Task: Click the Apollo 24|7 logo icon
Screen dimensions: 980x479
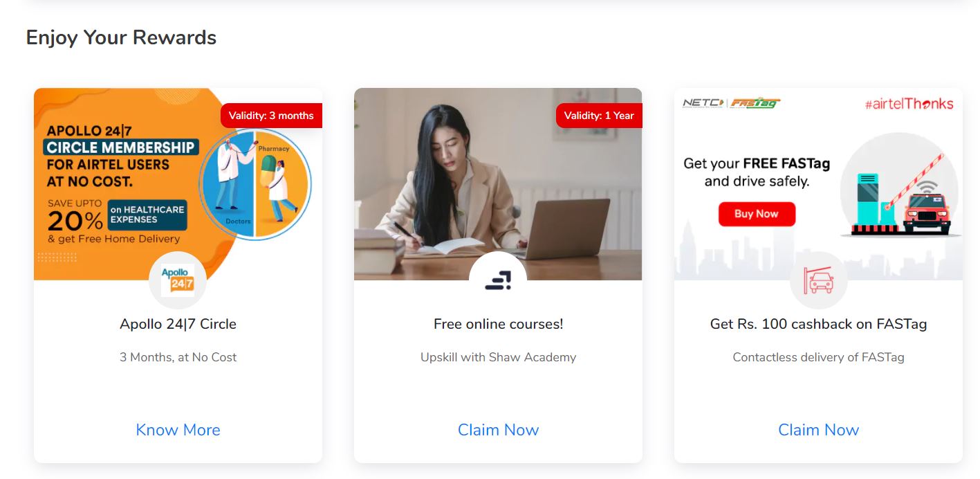Action: [178, 280]
